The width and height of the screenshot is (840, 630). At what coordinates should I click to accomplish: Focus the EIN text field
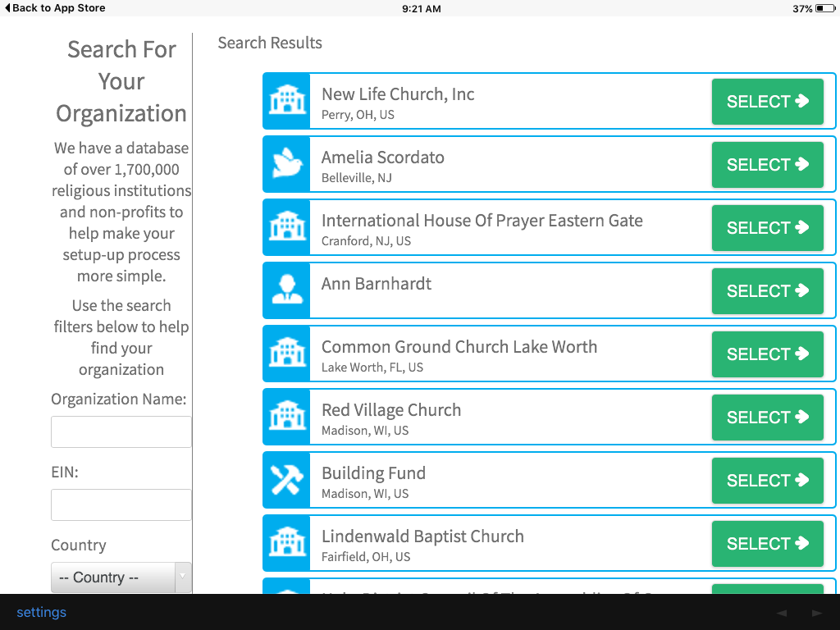[121, 505]
